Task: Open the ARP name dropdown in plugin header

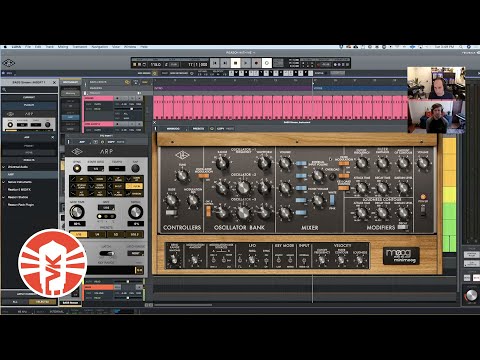Action: pyautogui.click(x=83, y=142)
